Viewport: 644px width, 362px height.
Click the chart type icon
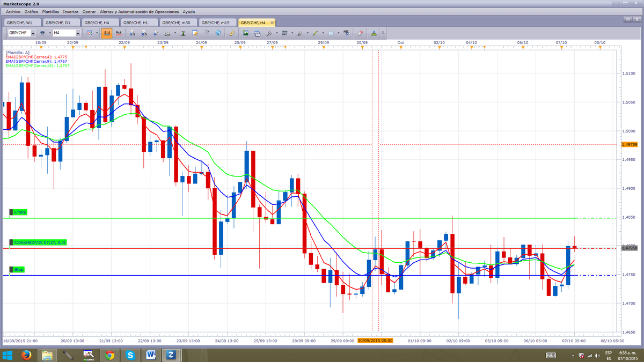[89, 33]
